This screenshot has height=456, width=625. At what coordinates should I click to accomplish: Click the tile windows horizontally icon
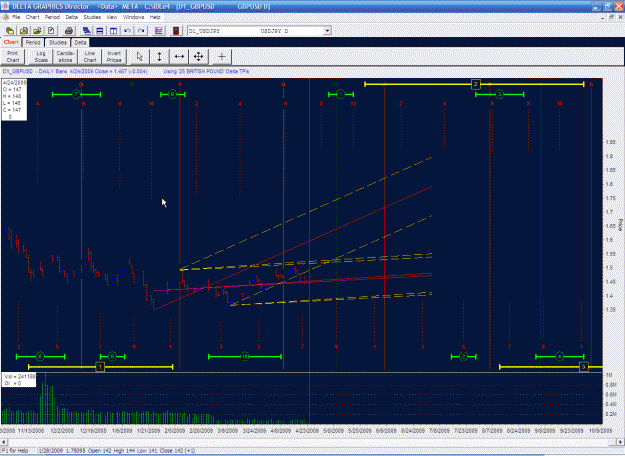click(100, 31)
